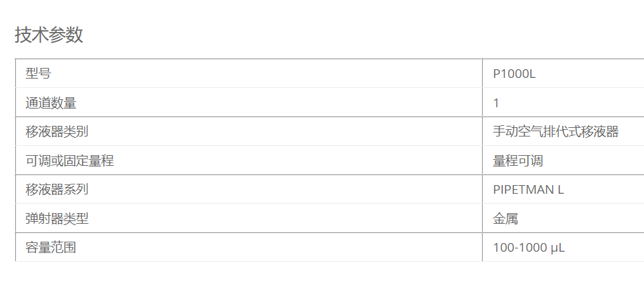Select the 可调或固定量程 row label
This screenshot has width=644, height=287.
[x=70, y=160]
